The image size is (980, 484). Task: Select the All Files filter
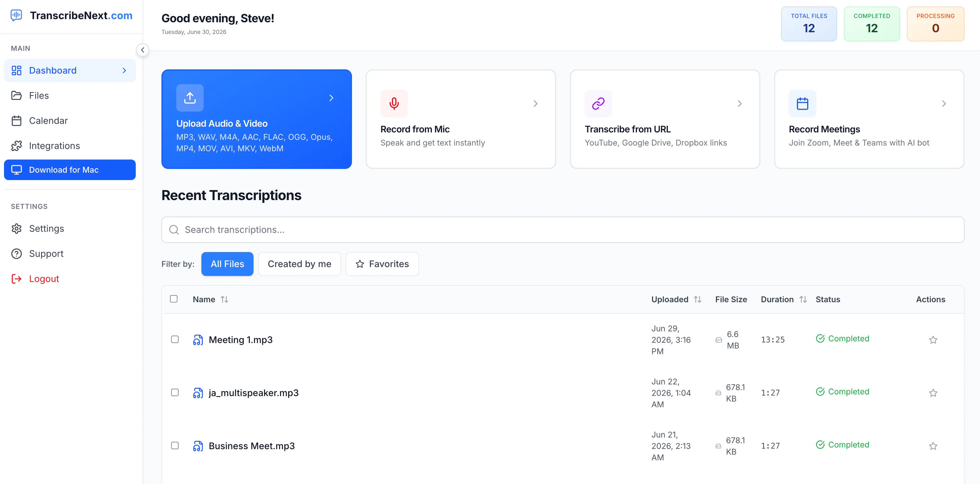click(227, 264)
